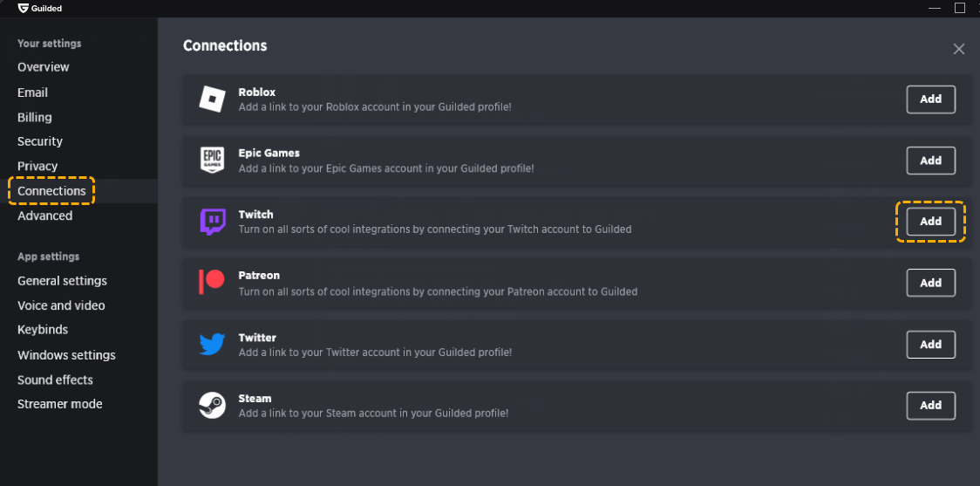Click the blue Twitter bird icon
Screen dimensions: 980x486
pos(212,344)
